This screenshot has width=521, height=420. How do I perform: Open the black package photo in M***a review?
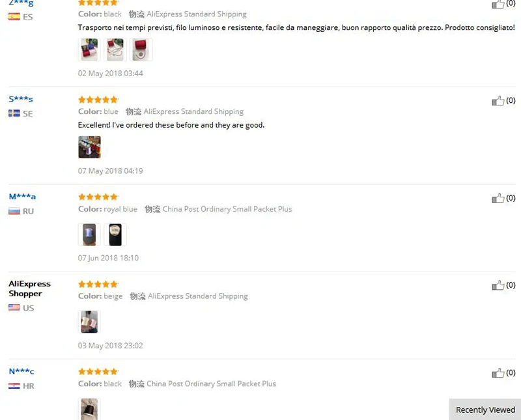115,234
